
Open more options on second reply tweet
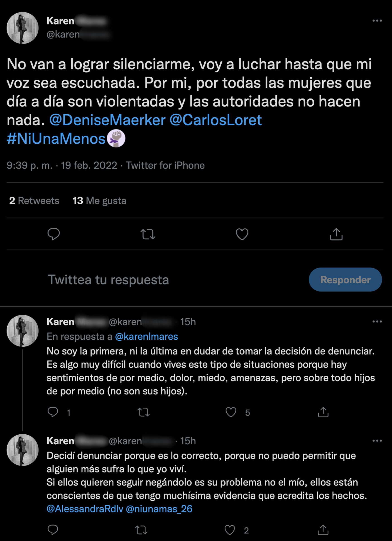377,441
